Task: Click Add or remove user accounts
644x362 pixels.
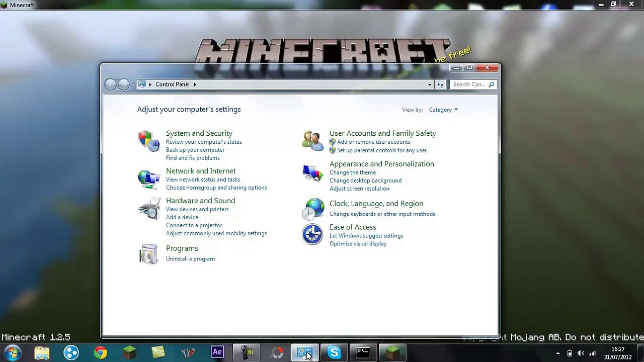Action: click(373, 142)
